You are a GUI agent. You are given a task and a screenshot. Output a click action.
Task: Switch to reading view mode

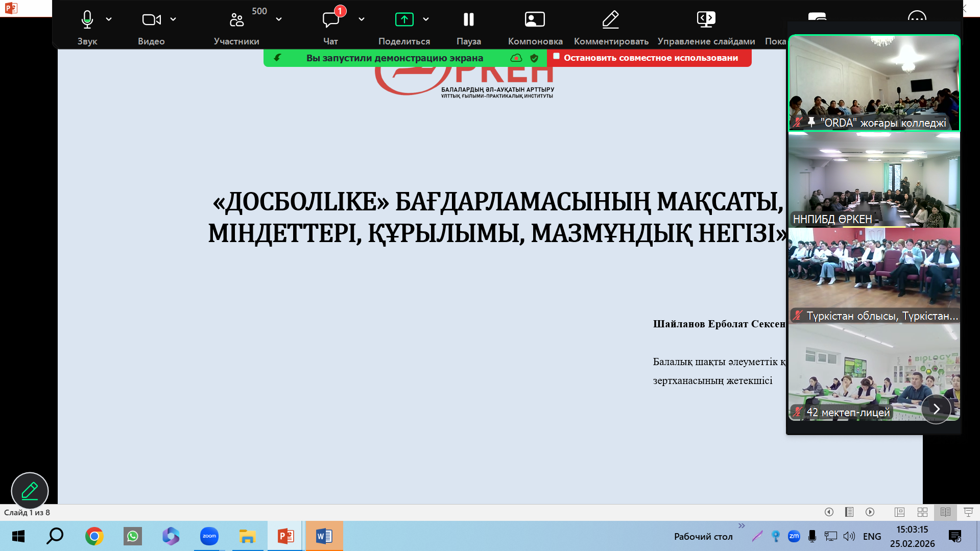[x=945, y=512]
